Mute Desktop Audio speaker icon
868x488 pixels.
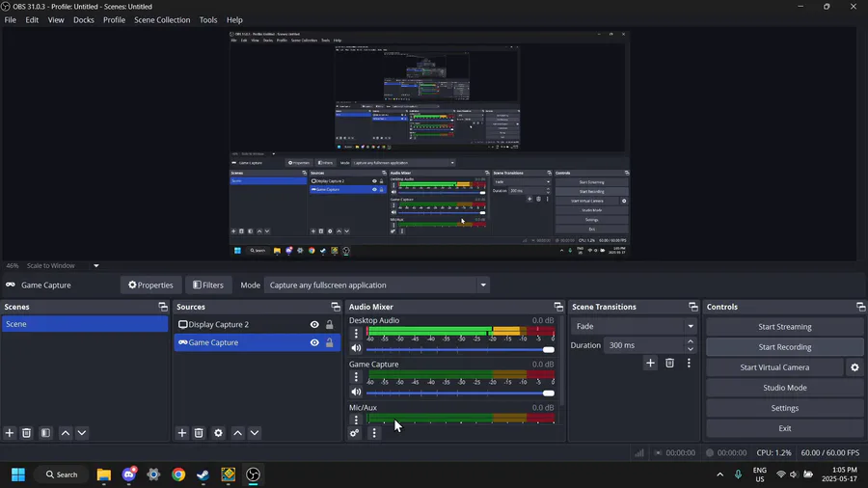tap(356, 348)
